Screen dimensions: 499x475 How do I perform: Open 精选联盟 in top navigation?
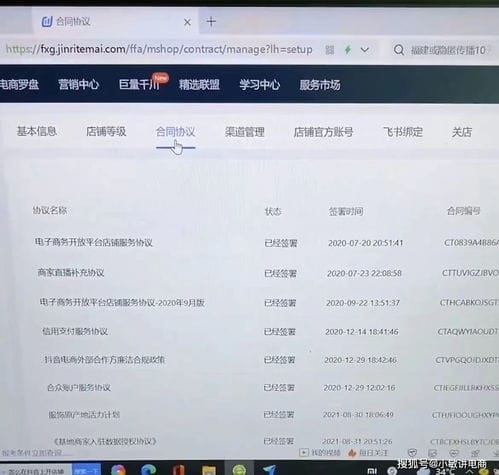point(199,85)
